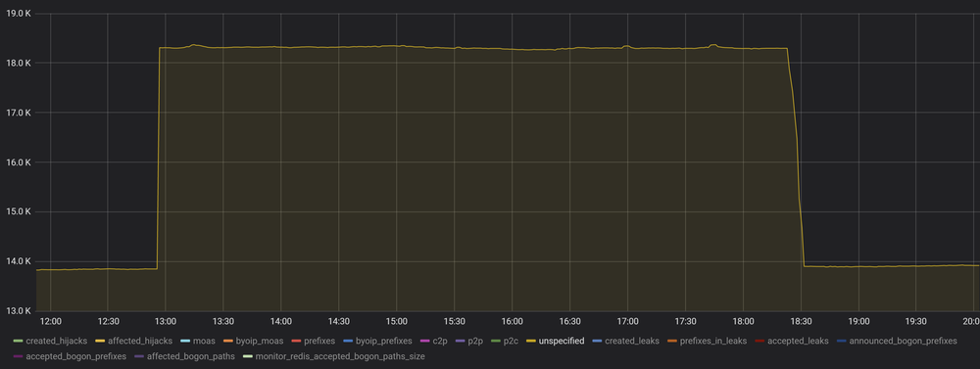Toggle the affected_hijacks legend series
The image size is (980, 369).
point(133,341)
